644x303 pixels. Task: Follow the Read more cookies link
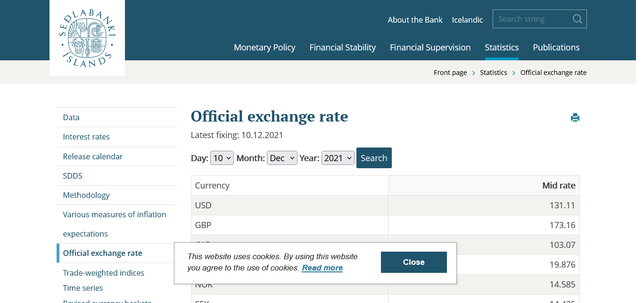[x=322, y=268]
